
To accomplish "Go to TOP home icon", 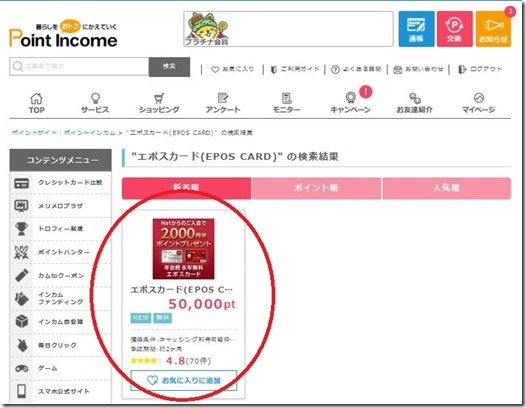I will [37, 103].
